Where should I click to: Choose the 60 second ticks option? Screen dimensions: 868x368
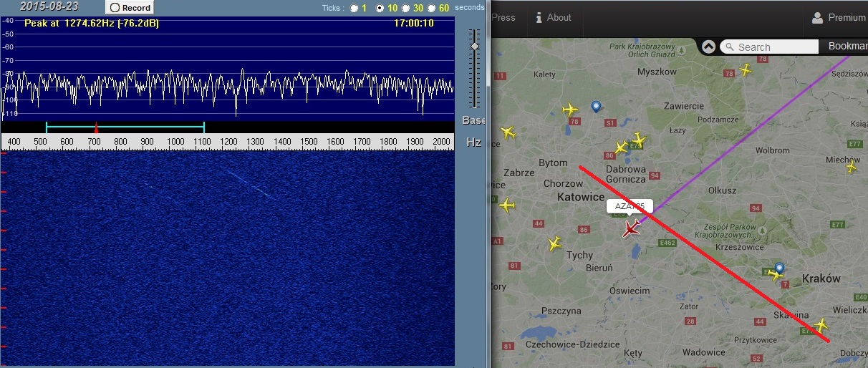pyautogui.click(x=432, y=8)
